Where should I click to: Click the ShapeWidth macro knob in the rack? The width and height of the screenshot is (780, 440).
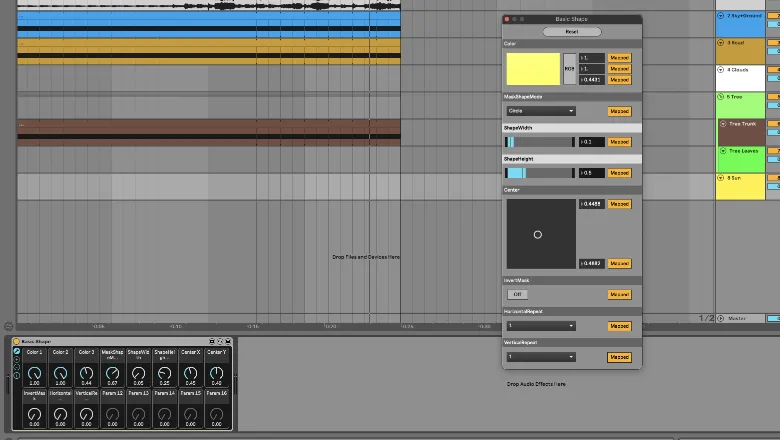pyautogui.click(x=138, y=373)
